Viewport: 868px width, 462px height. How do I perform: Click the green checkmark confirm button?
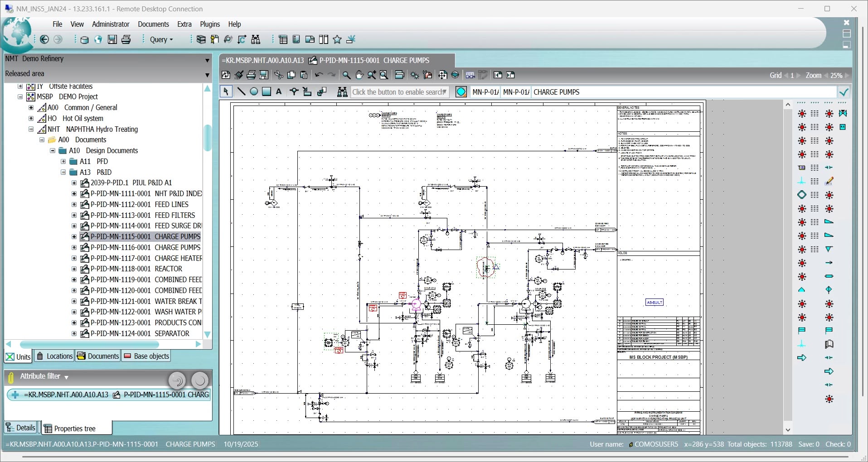844,92
